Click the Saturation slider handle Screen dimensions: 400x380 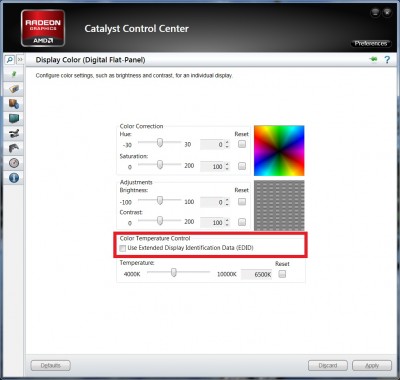point(160,164)
